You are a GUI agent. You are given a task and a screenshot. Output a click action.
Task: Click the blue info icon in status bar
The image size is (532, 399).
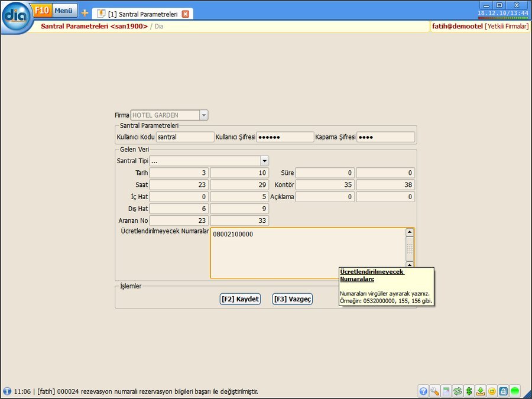click(7, 391)
